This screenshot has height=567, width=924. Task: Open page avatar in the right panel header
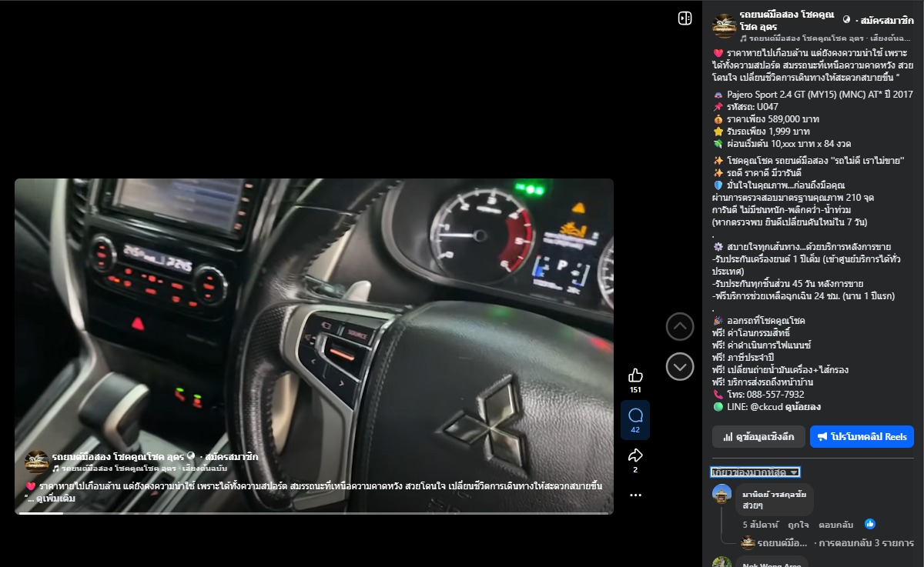(x=725, y=25)
